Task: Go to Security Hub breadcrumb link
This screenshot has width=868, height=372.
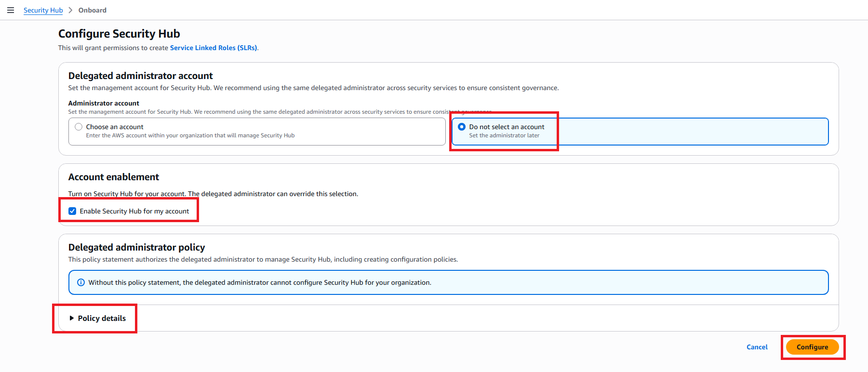Action: pos(43,10)
